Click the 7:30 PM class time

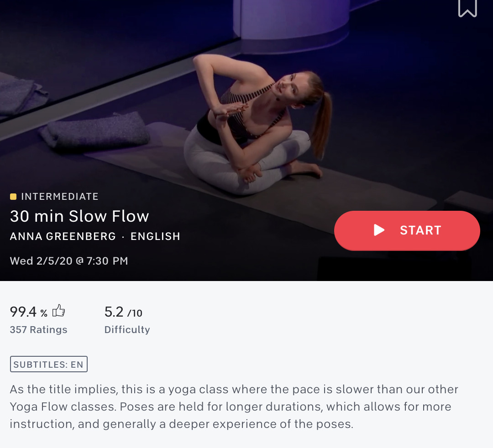tap(107, 261)
